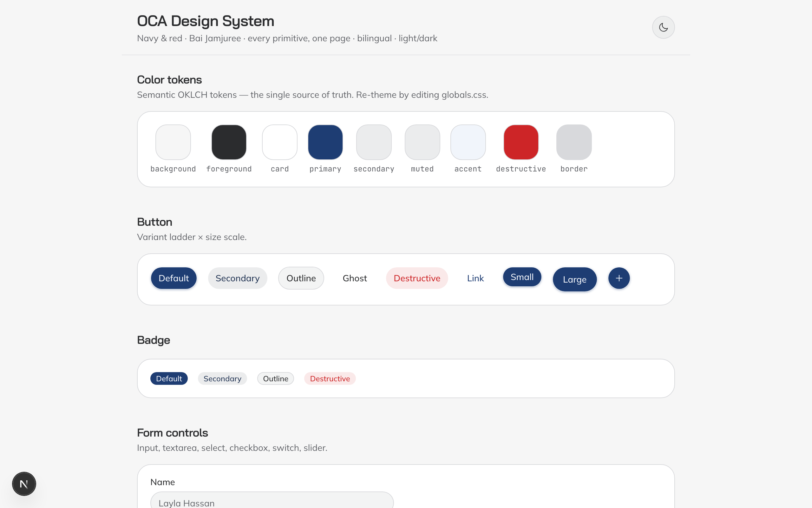Click the Name field label
This screenshot has height=508, width=812.
click(162, 482)
